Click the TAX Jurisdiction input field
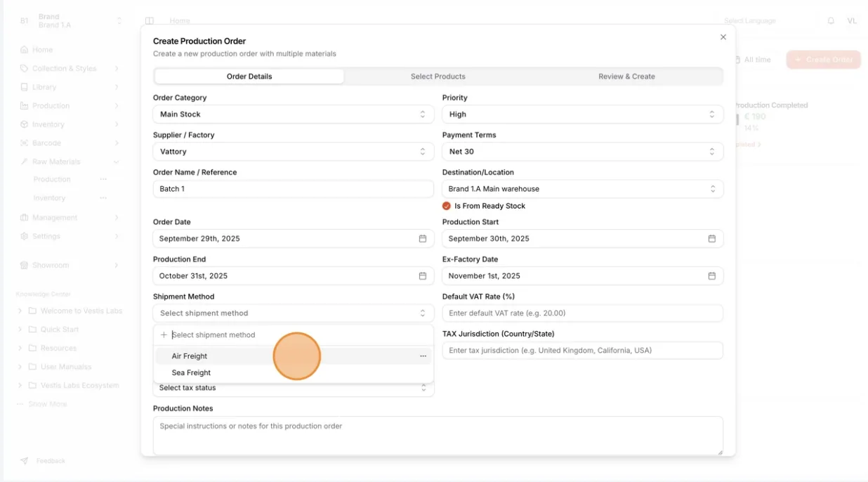The height and width of the screenshot is (482, 868). coord(583,351)
